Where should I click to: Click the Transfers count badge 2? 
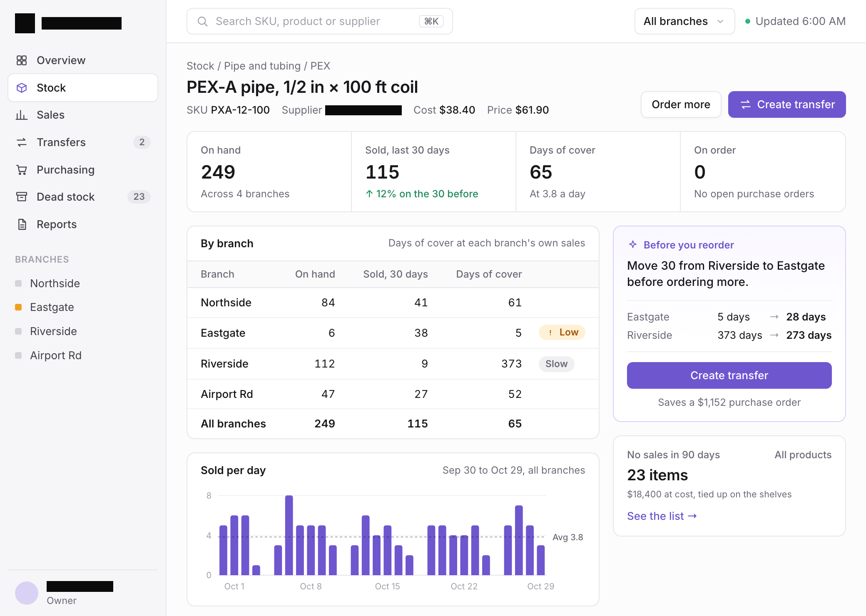[142, 142]
